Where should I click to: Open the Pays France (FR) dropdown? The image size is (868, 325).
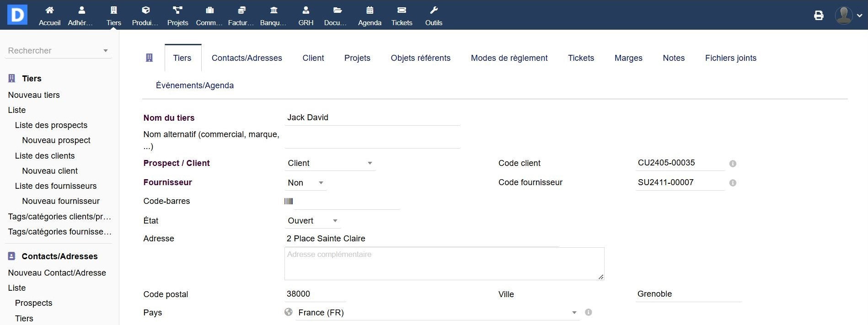(437, 313)
